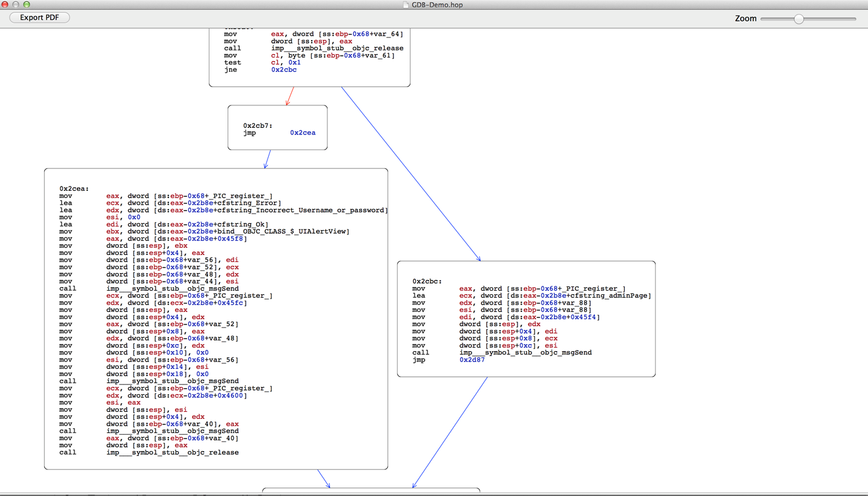Follow the 0x2cbc address in the jne instruction
The width and height of the screenshot is (868, 496).
[284, 70]
